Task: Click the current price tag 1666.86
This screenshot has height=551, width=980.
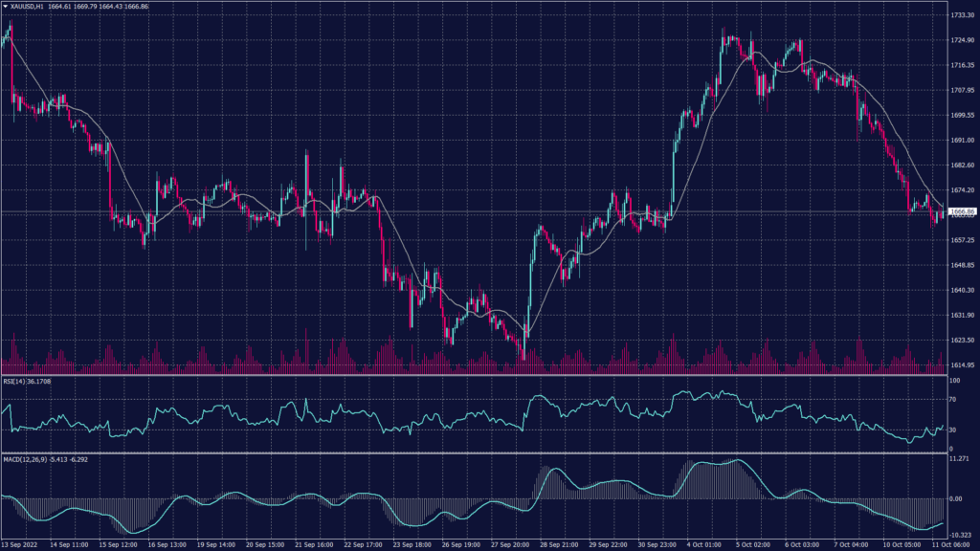Action: [x=961, y=211]
